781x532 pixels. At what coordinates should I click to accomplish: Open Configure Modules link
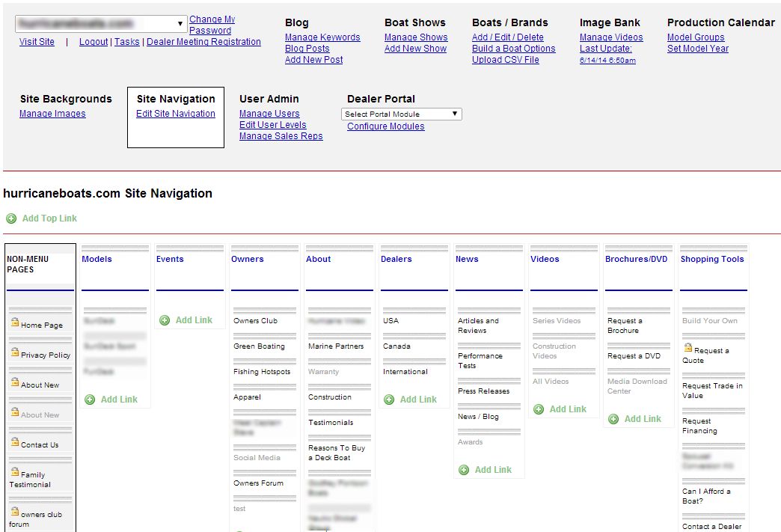[x=385, y=126]
